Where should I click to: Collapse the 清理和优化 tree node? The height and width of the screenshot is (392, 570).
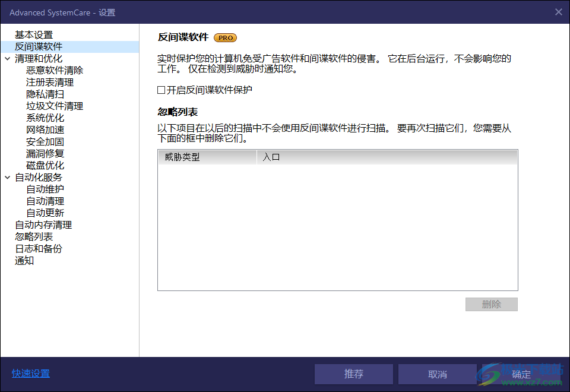tap(7, 59)
